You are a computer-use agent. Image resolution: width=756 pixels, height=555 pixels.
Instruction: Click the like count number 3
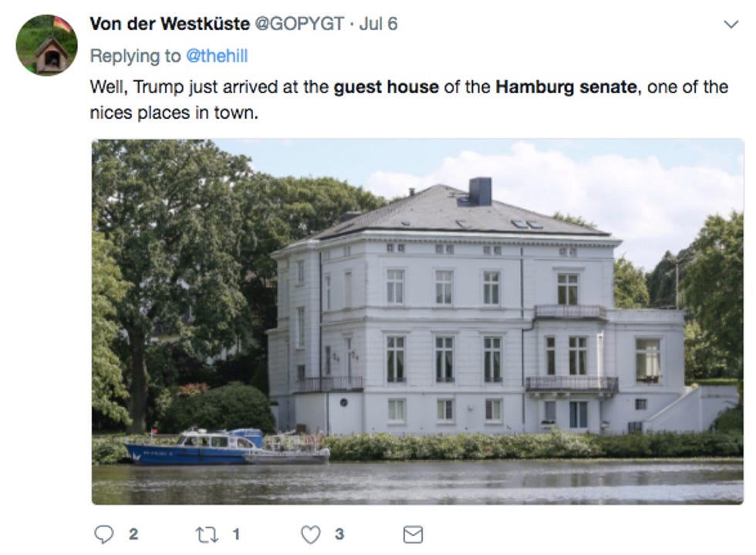coord(339,534)
